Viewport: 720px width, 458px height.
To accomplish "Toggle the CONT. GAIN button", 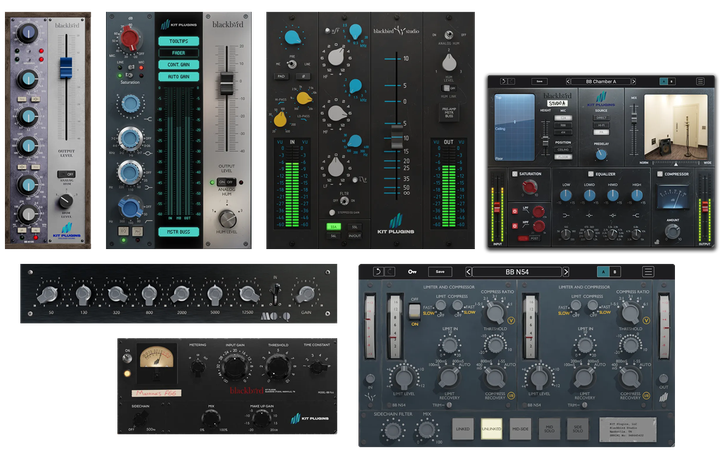I will tap(179, 65).
